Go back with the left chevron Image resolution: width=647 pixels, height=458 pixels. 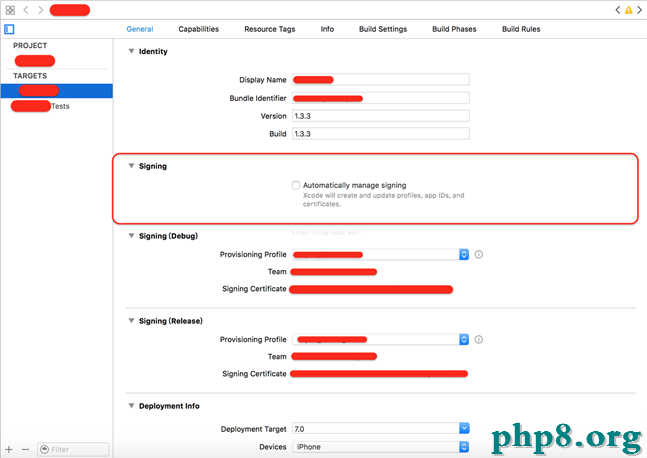point(26,10)
